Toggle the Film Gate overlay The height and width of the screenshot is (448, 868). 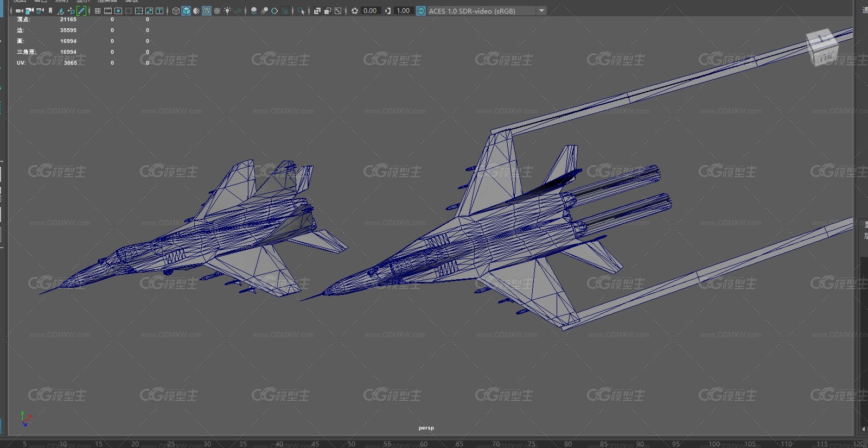(x=108, y=11)
